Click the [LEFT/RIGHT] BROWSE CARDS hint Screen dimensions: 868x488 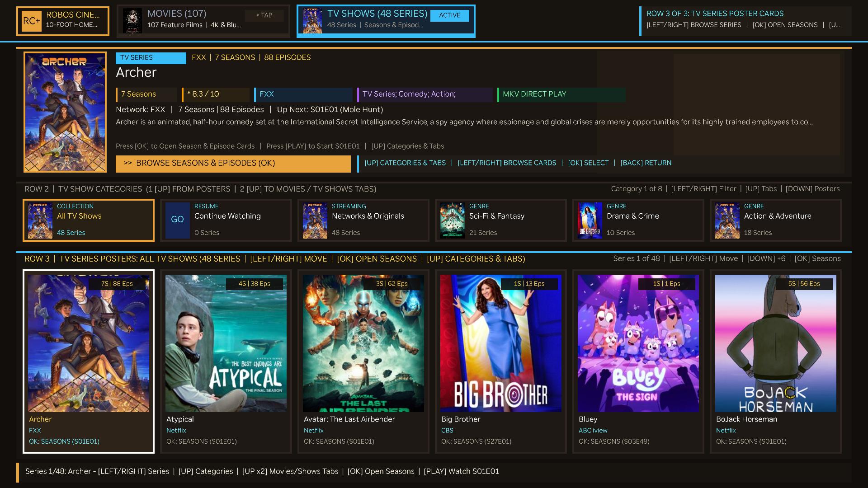[507, 163]
